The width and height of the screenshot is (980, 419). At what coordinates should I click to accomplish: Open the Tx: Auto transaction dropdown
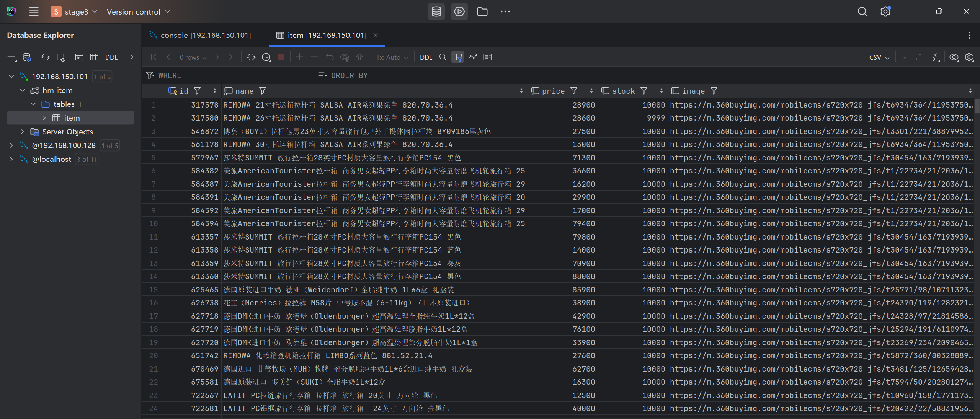392,57
